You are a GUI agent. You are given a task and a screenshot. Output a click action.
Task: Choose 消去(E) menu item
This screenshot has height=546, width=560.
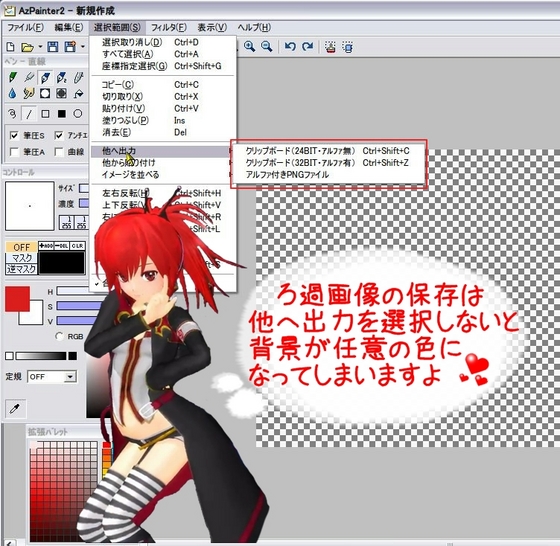click(x=163, y=132)
